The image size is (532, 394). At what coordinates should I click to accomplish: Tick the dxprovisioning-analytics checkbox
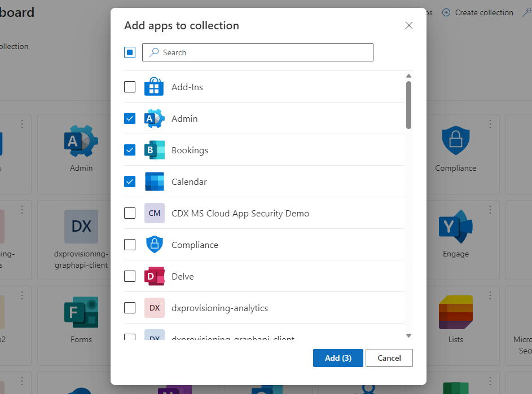click(130, 308)
